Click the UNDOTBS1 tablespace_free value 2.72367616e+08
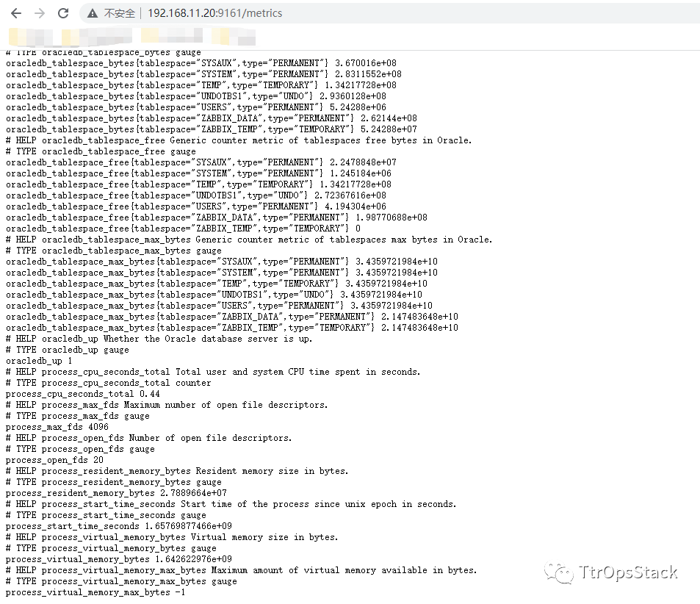This screenshot has height=604, width=700. (350, 195)
